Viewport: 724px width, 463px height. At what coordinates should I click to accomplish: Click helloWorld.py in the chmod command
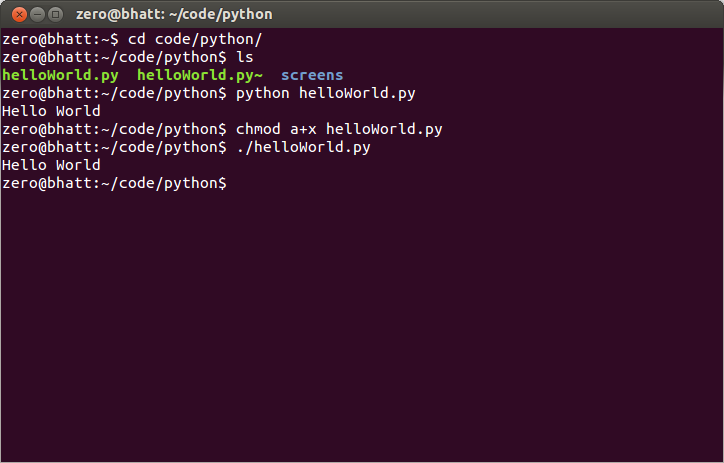point(384,129)
